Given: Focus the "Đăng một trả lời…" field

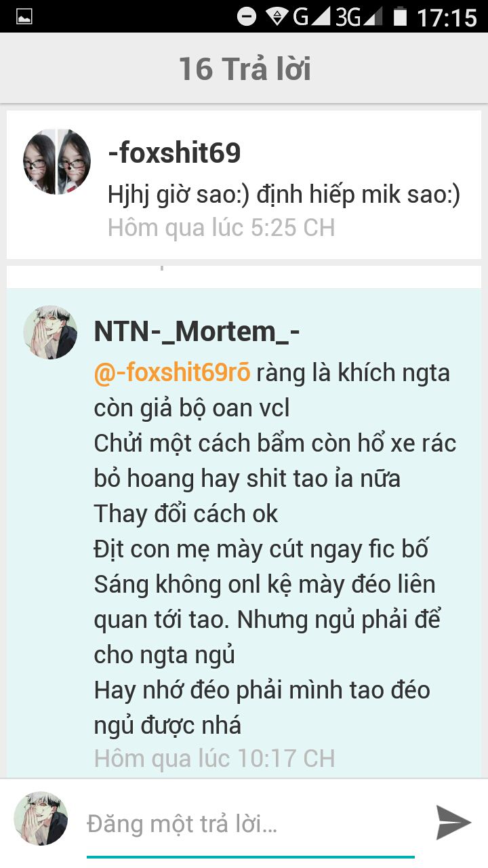Looking at the screenshot, I should pyautogui.click(x=250, y=825).
